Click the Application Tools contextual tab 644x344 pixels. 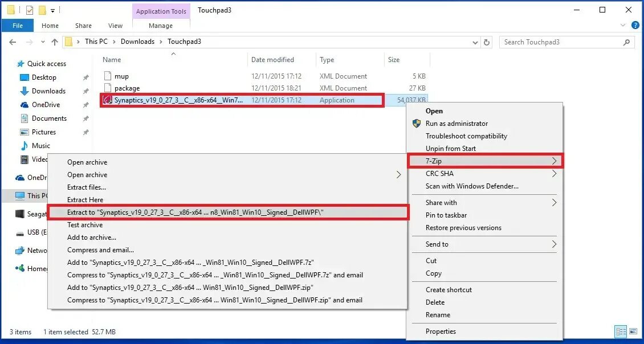[161, 11]
